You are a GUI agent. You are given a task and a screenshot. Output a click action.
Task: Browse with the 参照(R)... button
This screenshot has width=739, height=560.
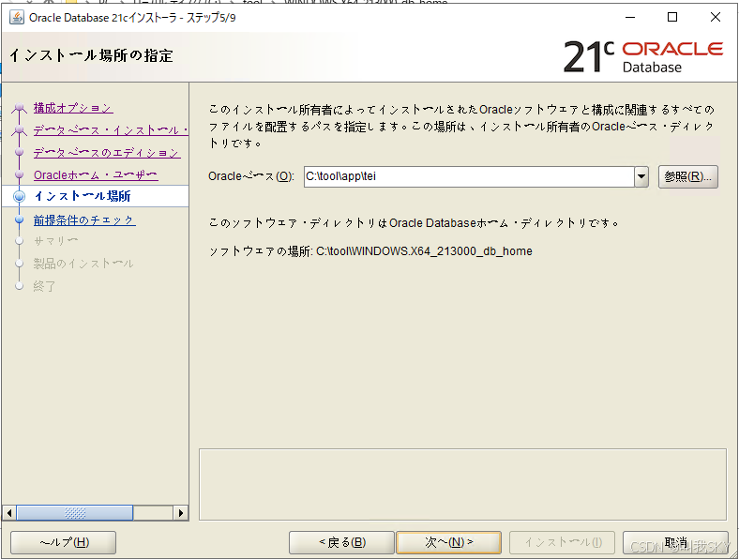[x=687, y=176]
